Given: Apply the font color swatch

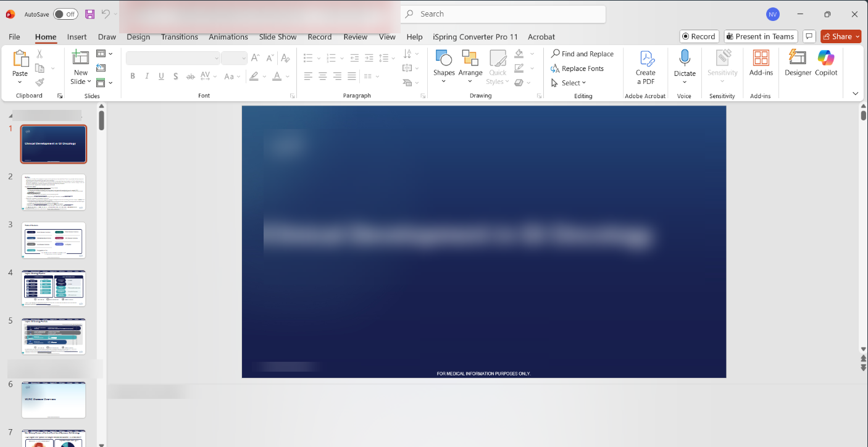Looking at the screenshot, I should [x=277, y=77].
